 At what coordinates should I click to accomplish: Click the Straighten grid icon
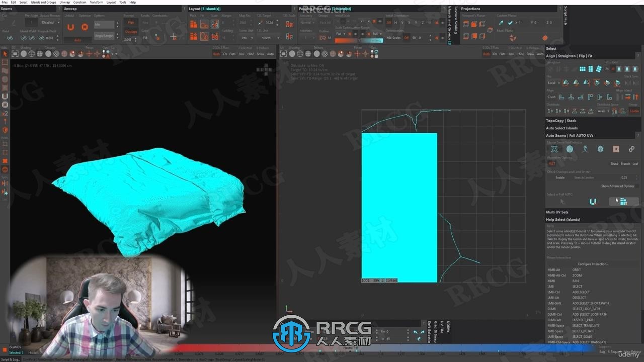[582, 69]
